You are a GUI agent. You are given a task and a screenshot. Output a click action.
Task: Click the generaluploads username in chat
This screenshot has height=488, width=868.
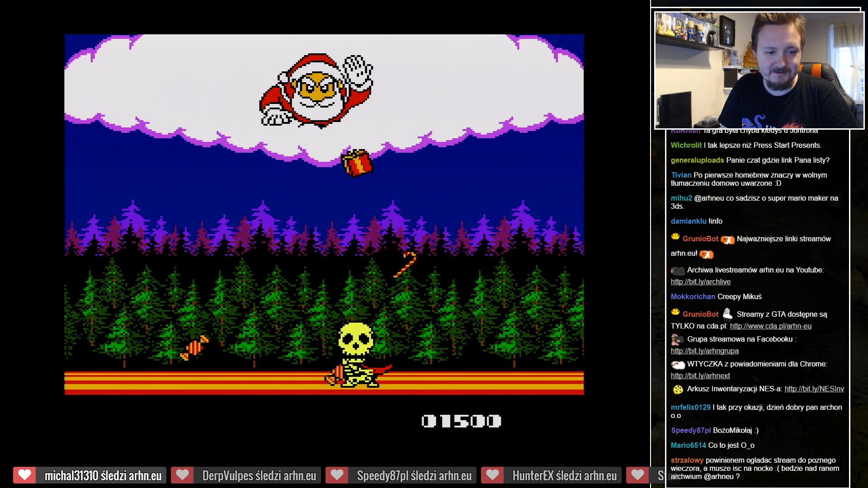pyautogui.click(x=698, y=160)
